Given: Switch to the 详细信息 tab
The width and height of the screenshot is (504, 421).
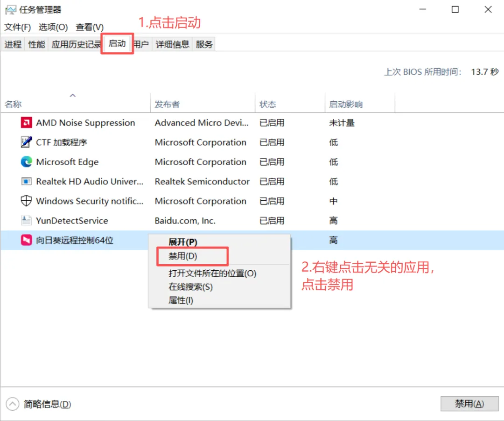Looking at the screenshot, I should click(173, 44).
